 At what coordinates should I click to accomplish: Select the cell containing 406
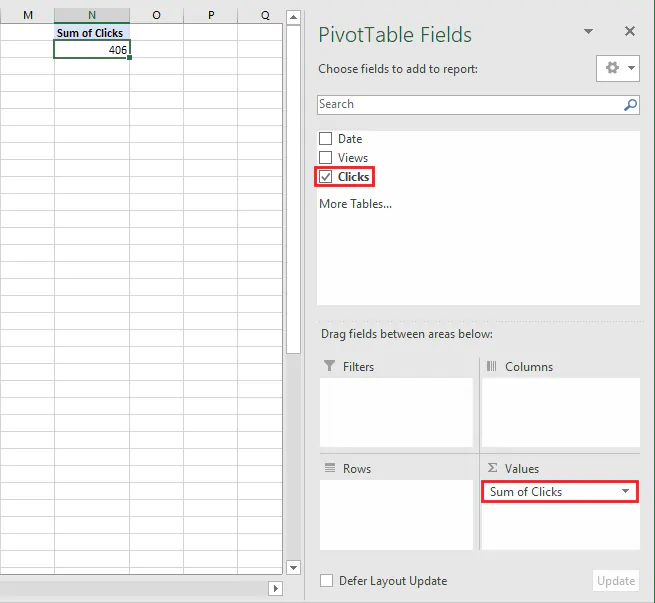92,49
